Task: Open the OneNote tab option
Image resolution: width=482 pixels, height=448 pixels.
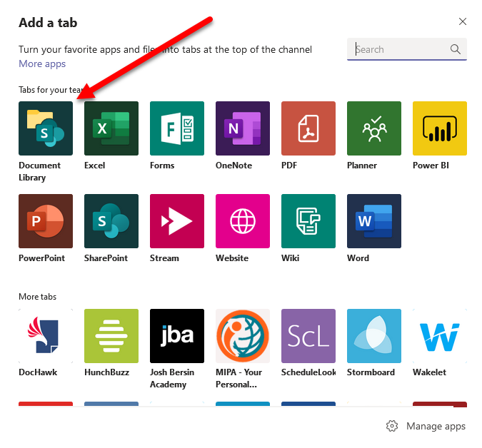Action: (243, 128)
